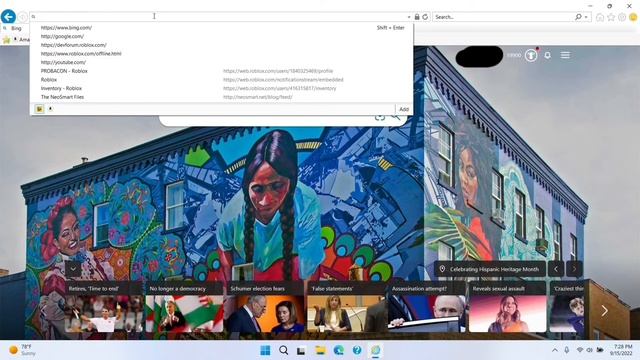Image resolution: width=640 pixels, height=360 pixels.
Task: Open the Amazon favorites bar link
Action: point(21,39)
